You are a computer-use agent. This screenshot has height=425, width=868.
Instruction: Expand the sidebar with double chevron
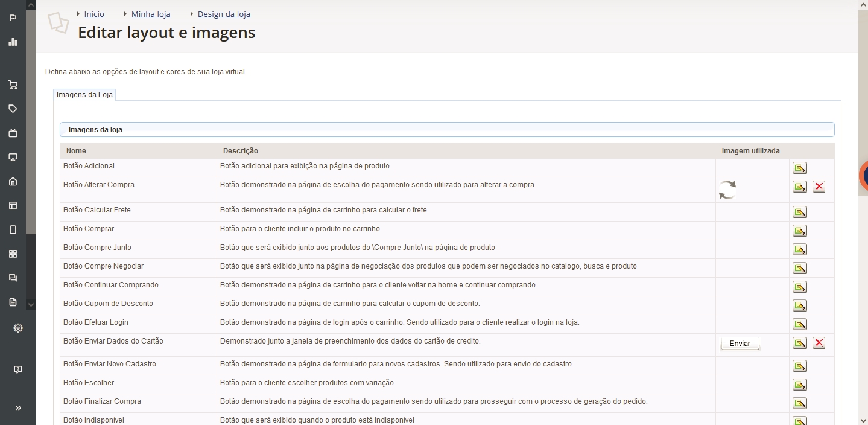click(18, 408)
